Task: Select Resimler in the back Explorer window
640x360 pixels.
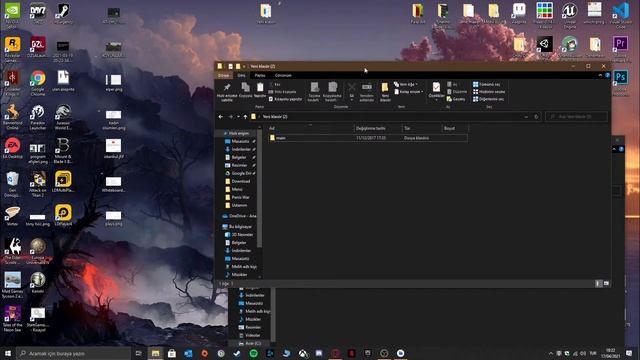Action: [249, 327]
